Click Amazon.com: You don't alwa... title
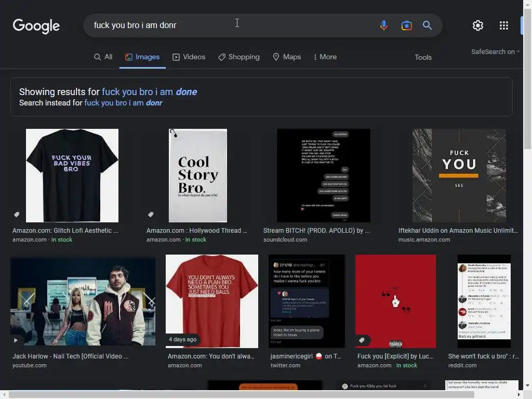Screen dimensions: 532x399 211,356
